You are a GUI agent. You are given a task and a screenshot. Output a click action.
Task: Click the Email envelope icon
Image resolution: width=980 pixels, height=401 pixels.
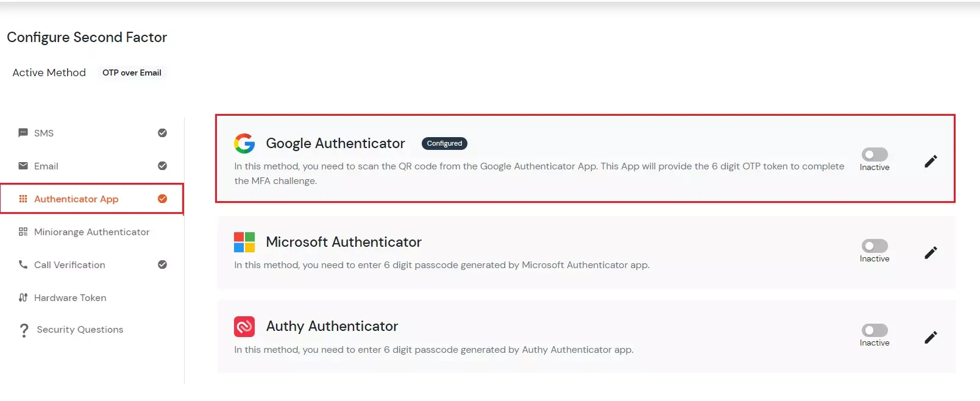coord(23,166)
